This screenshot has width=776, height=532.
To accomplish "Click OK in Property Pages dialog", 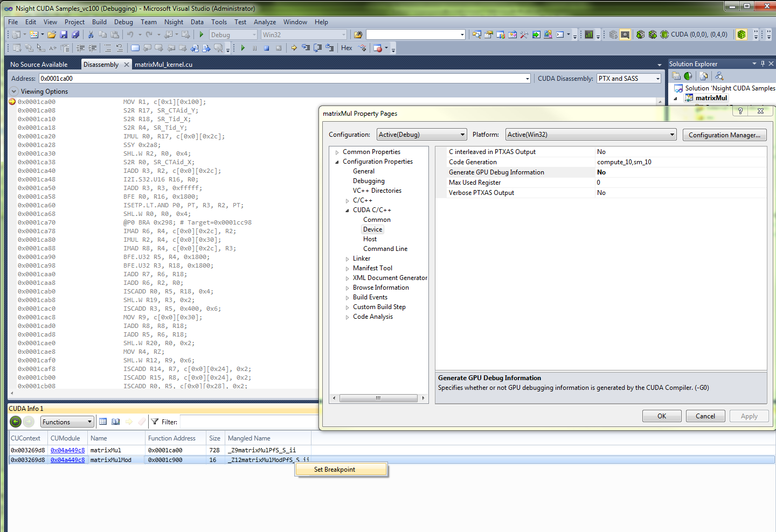I will (662, 416).
